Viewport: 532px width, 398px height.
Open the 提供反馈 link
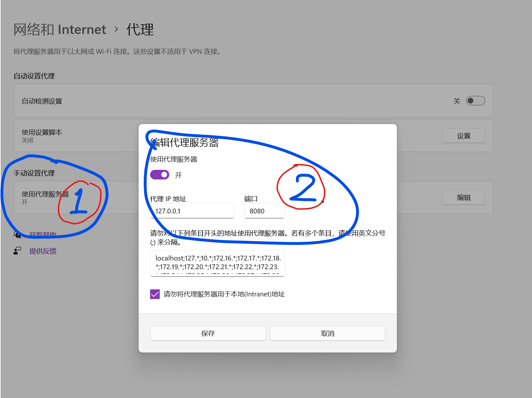[43, 251]
